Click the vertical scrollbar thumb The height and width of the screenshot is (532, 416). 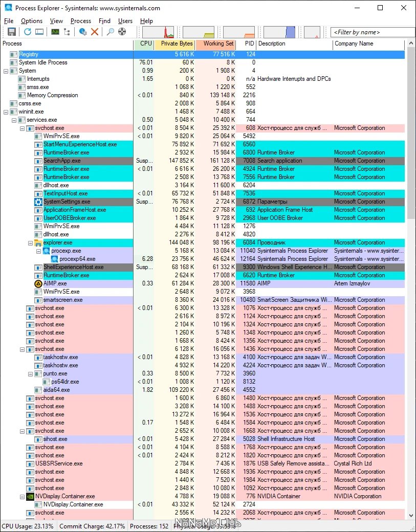tap(410, 134)
